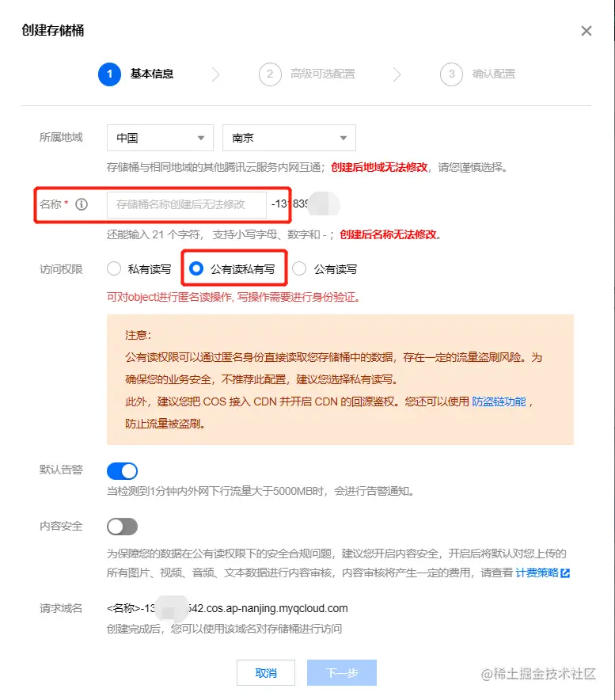This screenshot has width=615, height=700.
Task: Close the 创建存储桶 dialog
Action: pos(587,31)
